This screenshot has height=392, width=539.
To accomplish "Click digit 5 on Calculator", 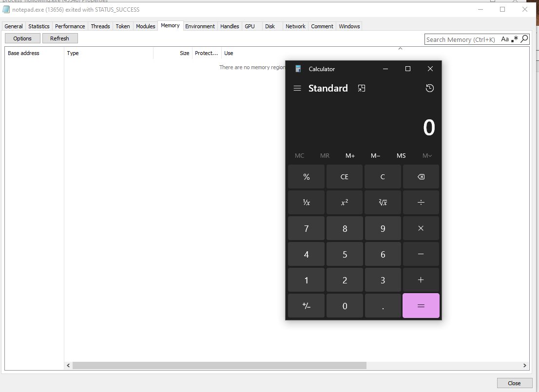I will tap(345, 254).
